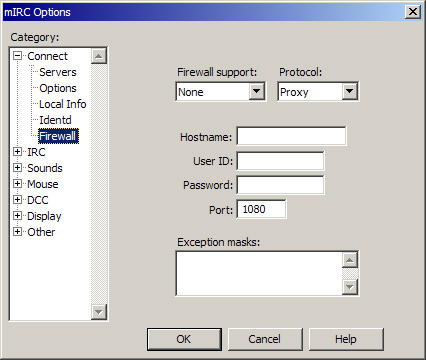Open the Firewall support dropdown
Screen dimensions: 426x360
[257, 91]
